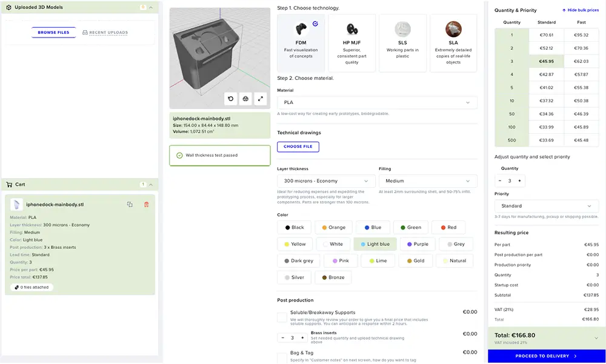
Task: Choose Light blue color
Action: point(375,244)
